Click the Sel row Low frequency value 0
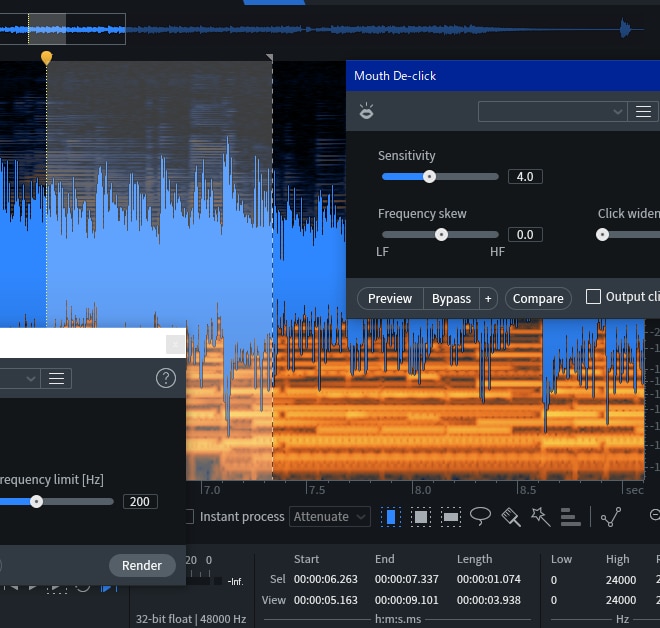The height and width of the screenshot is (628, 660). [554, 580]
